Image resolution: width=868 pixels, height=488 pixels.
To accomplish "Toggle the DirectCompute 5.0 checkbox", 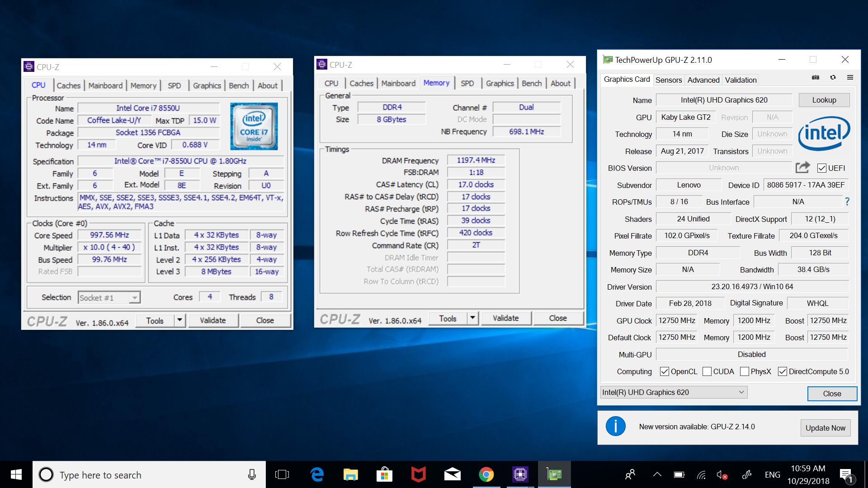I will [x=783, y=371].
